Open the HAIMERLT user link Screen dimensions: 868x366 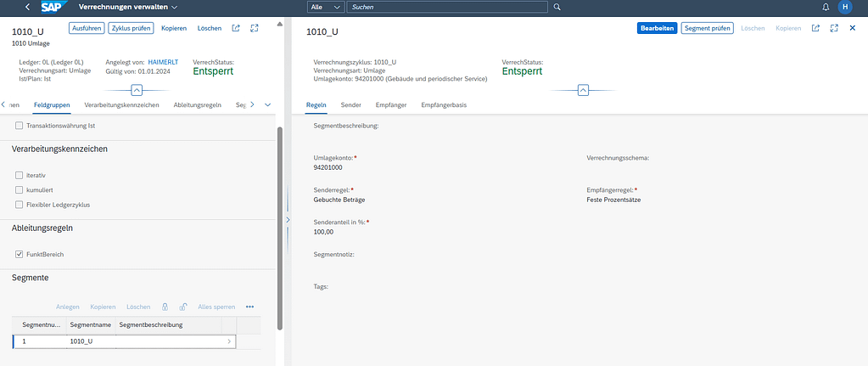tap(163, 63)
